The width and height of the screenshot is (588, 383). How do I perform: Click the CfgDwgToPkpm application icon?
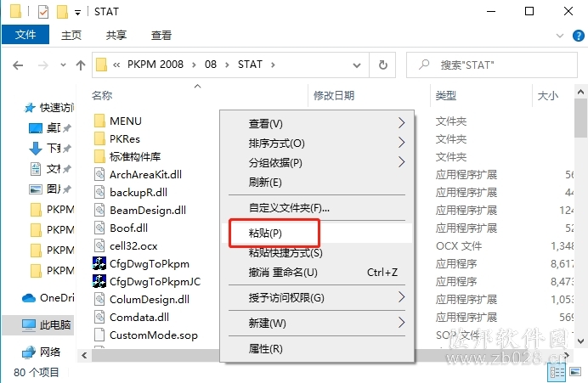99,263
